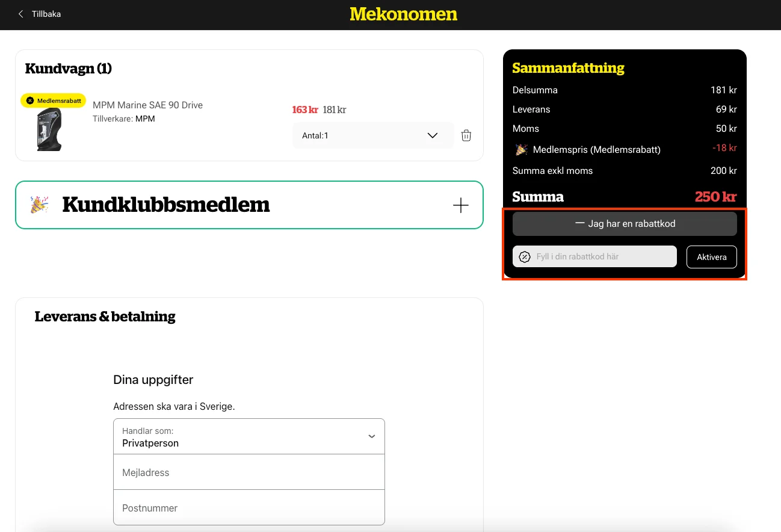781x532 pixels.
Task: Click the Mekonomen logo
Action: [403, 14]
